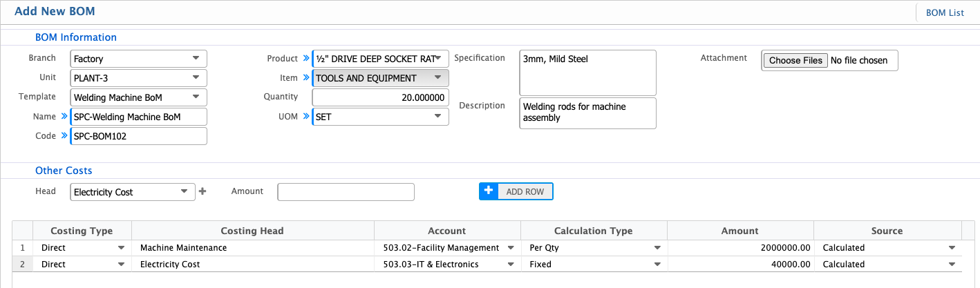The width and height of the screenshot is (980, 288).
Task: Click the double-arrow icon next to Name
Action: pyautogui.click(x=64, y=117)
